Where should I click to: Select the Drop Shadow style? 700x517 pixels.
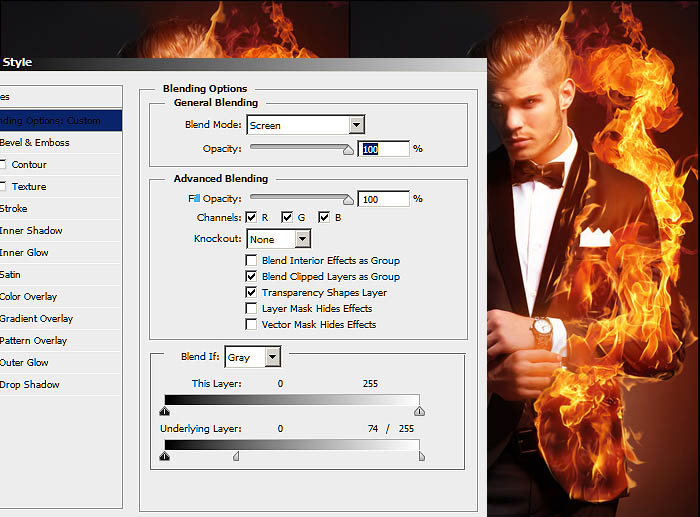point(61,384)
